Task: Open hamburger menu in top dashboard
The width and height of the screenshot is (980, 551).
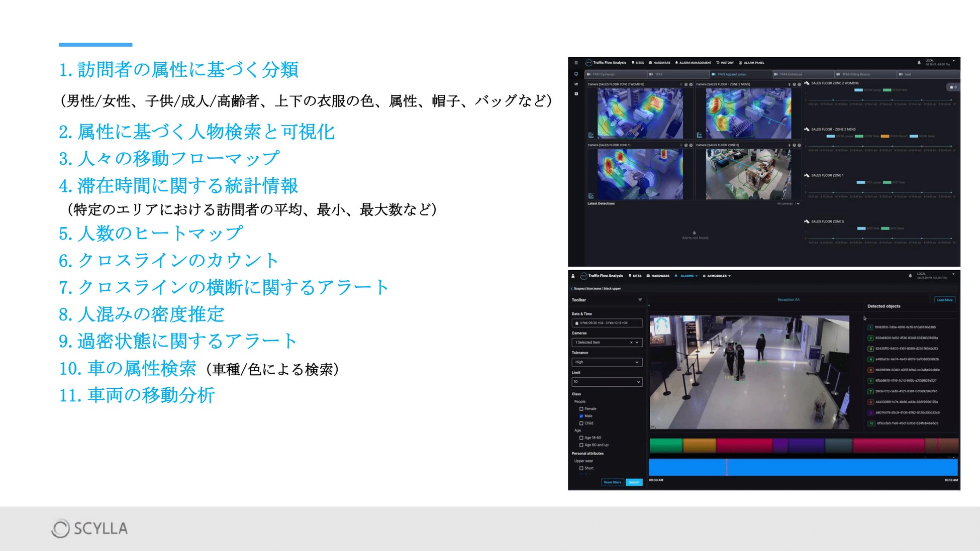Action: pos(576,63)
